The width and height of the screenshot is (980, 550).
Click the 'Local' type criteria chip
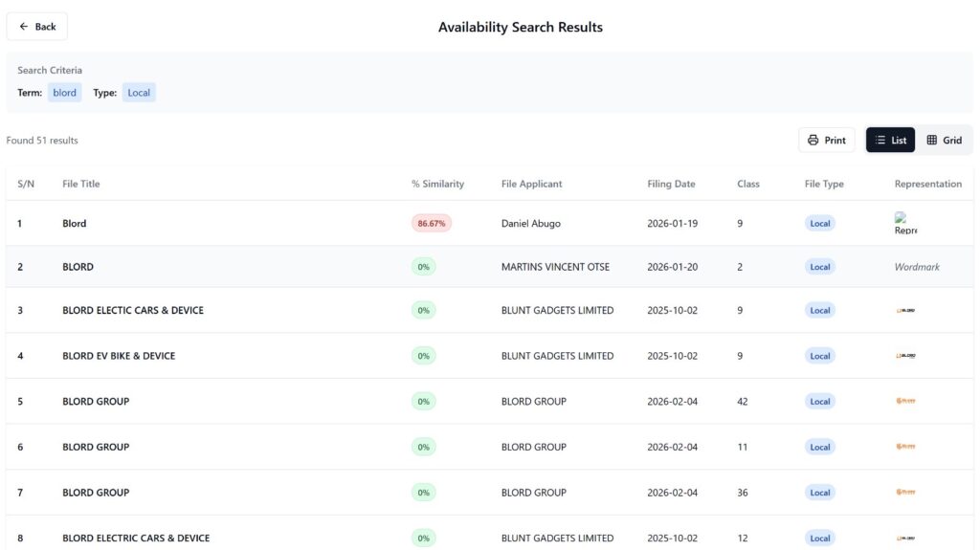[x=139, y=93]
